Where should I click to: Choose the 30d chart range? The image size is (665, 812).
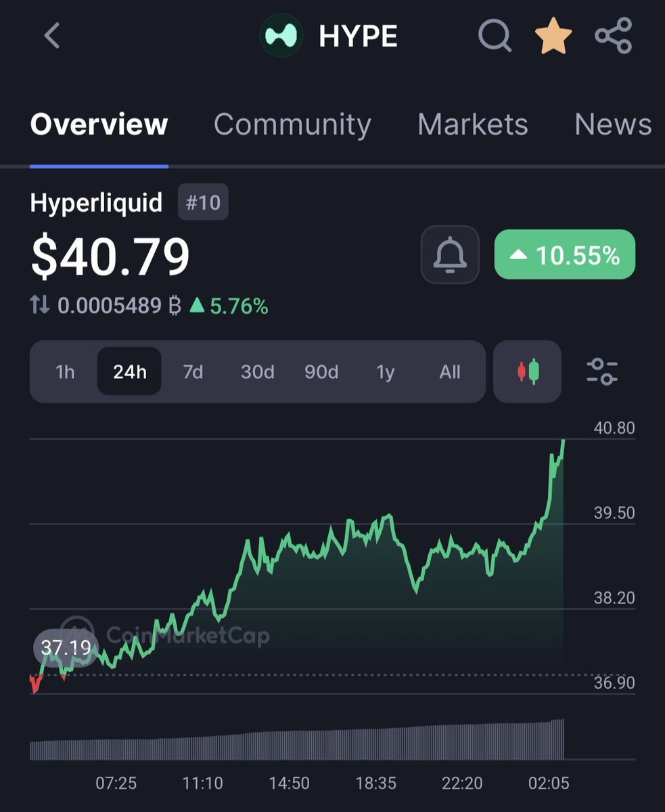[257, 371]
